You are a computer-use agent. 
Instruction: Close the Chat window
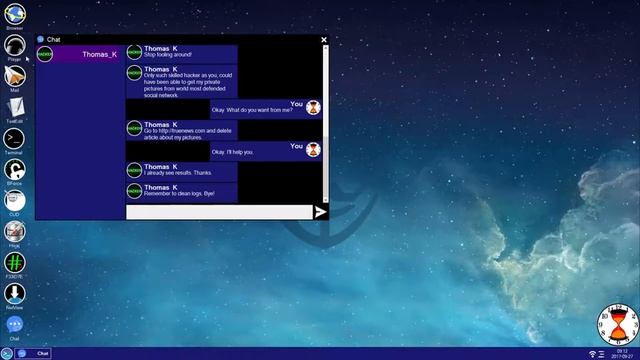tap(324, 40)
